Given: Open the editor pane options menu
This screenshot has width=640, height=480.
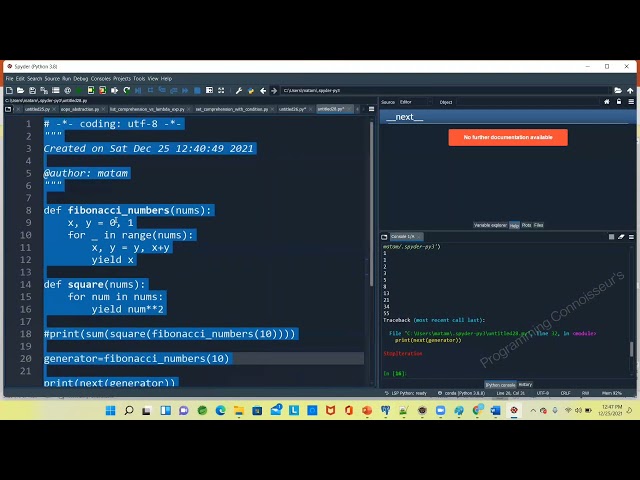Looking at the screenshot, I should pyautogui.click(x=371, y=109).
